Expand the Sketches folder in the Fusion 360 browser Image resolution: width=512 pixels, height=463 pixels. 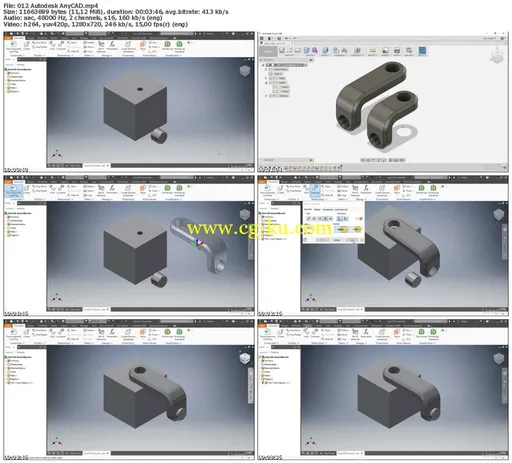pos(266,96)
